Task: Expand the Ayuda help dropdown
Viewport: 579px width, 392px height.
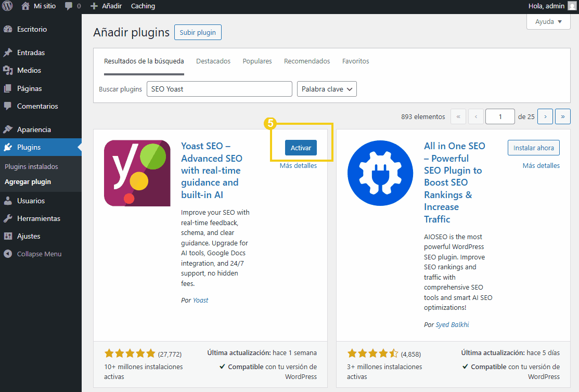Action: coord(548,22)
